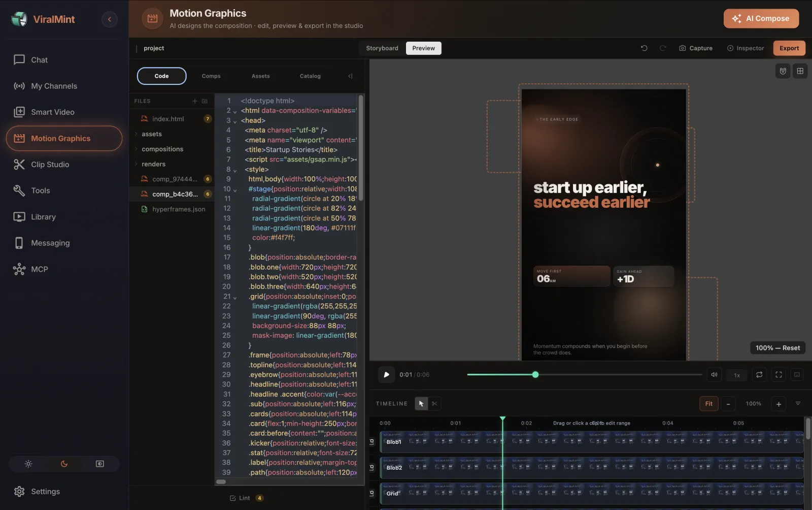
Task: Fold the head tag on line 3
Action: tap(235, 121)
